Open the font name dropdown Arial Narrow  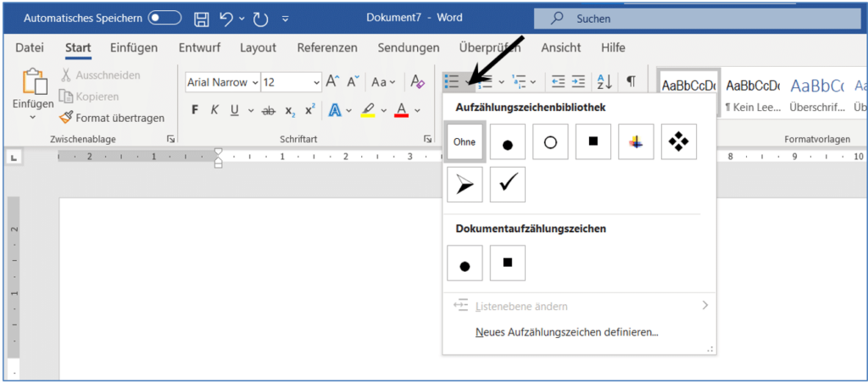(253, 82)
